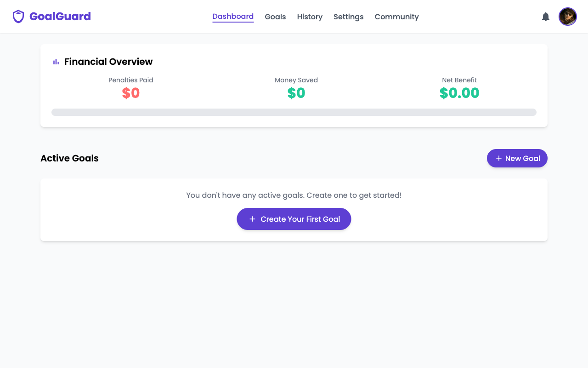
Task: Navigate to Community
Action: coord(396,17)
